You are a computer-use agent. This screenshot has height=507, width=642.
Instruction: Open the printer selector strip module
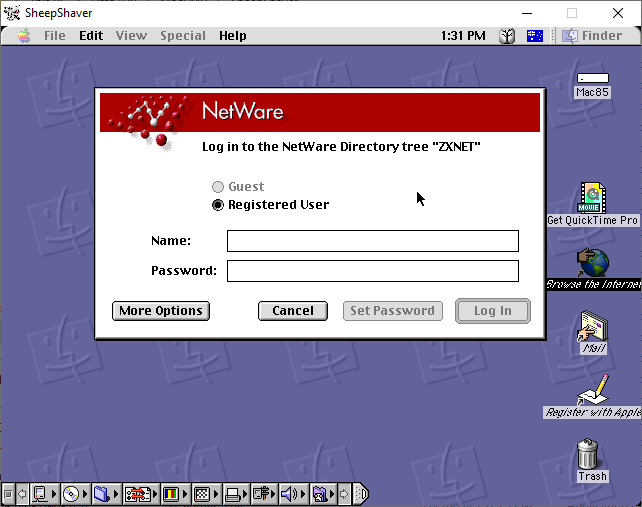coord(236,494)
